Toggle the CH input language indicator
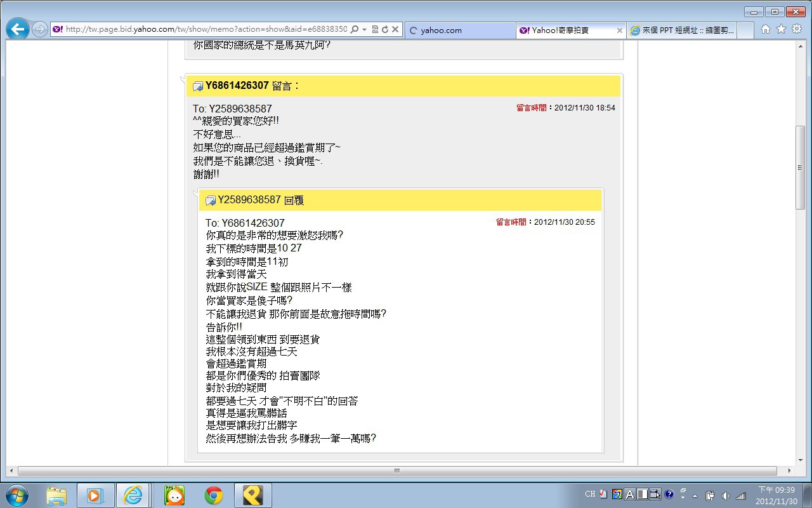 click(590, 494)
